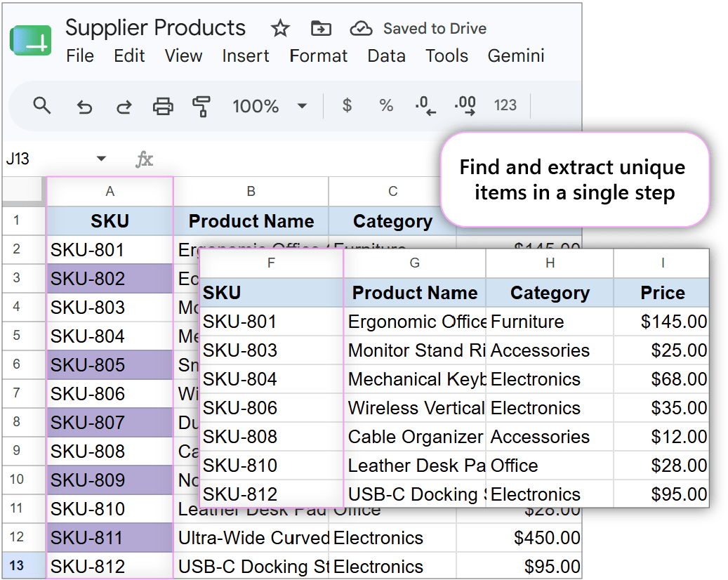Click Ultra-Wide Curved product cell
This screenshot has height=580, width=728.
point(251,538)
